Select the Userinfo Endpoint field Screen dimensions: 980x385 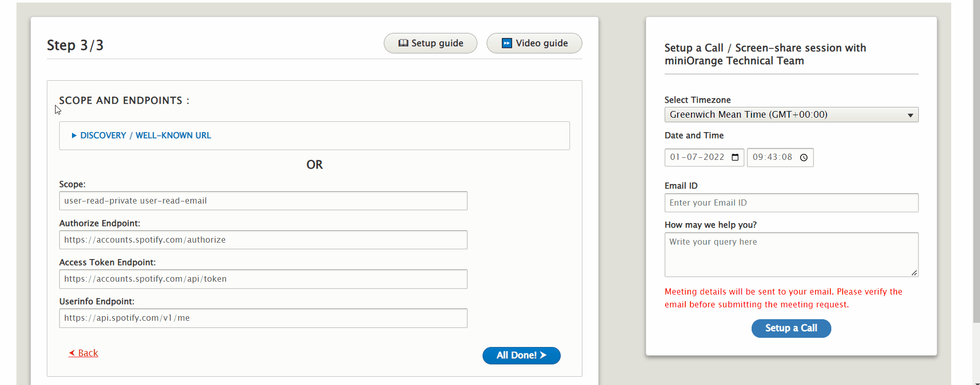[263, 318]
